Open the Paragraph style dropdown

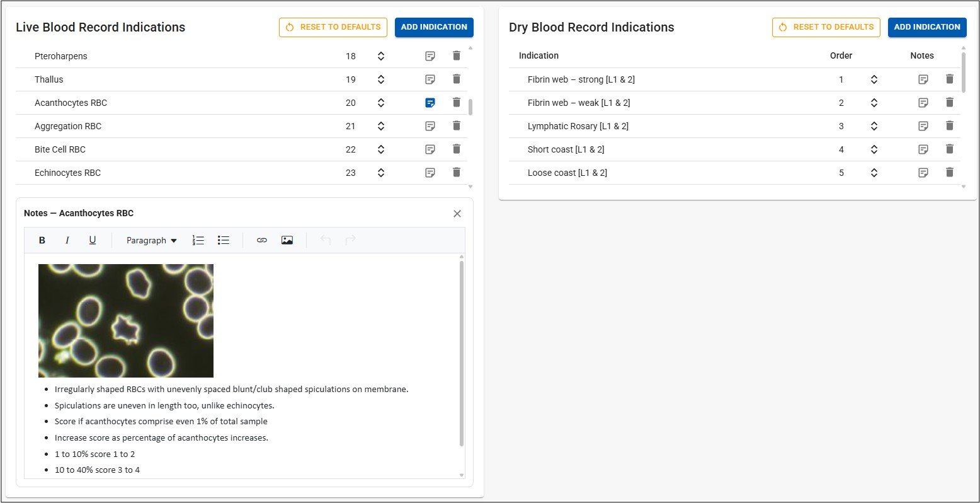coord(152,240)
